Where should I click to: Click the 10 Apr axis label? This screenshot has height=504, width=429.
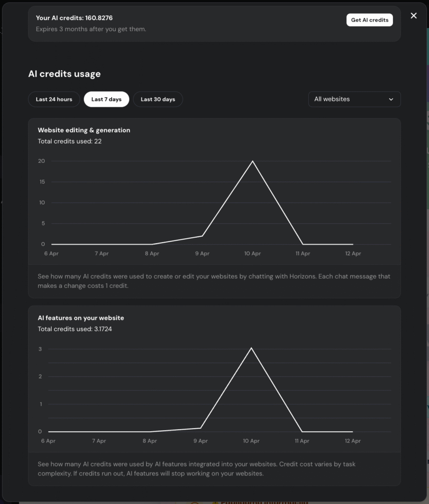252,253
